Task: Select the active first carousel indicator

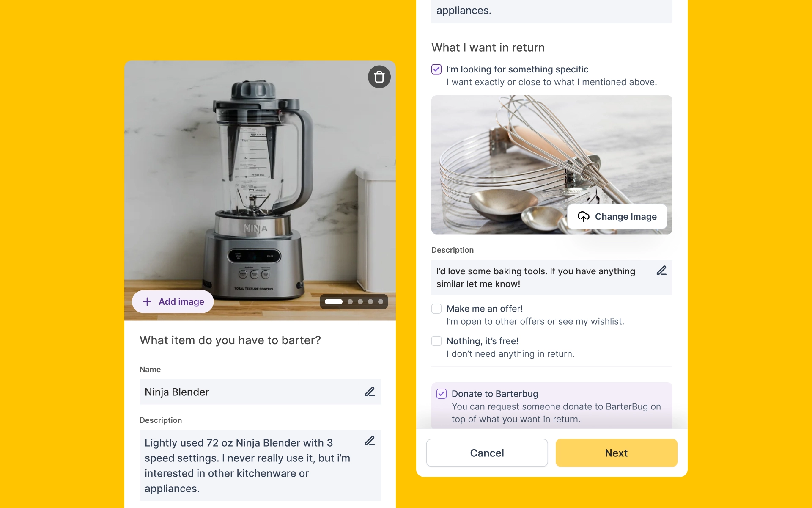Action: [x=334, y=302]
